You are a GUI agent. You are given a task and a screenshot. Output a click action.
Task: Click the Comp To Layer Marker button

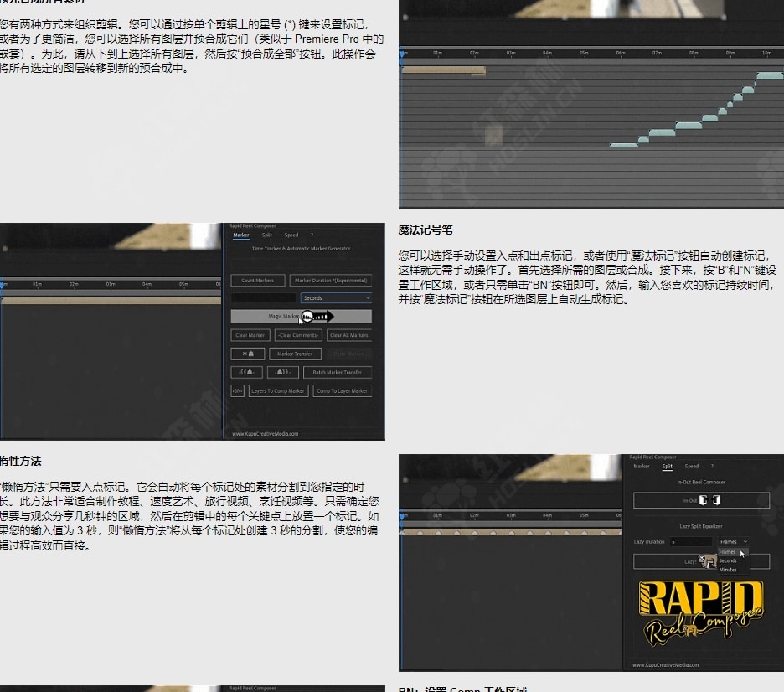(342, 390)
